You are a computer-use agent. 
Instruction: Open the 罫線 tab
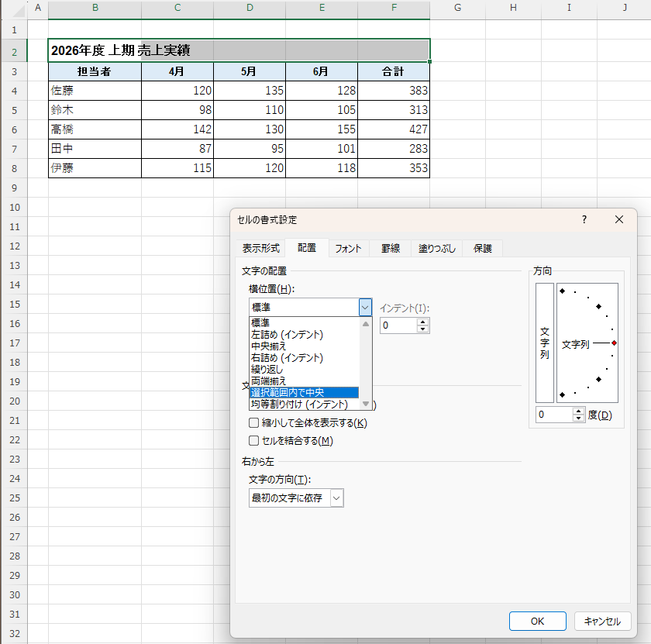click(391, 248)
